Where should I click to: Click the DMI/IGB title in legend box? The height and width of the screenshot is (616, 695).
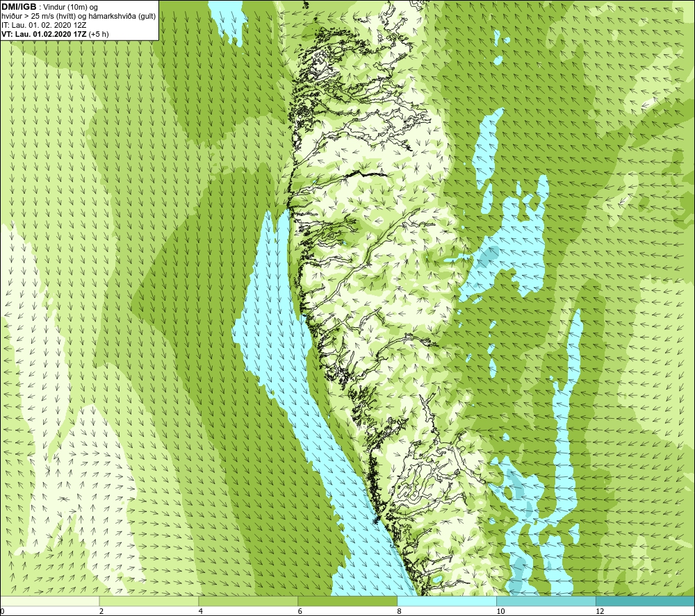click(x=19, y=7)
